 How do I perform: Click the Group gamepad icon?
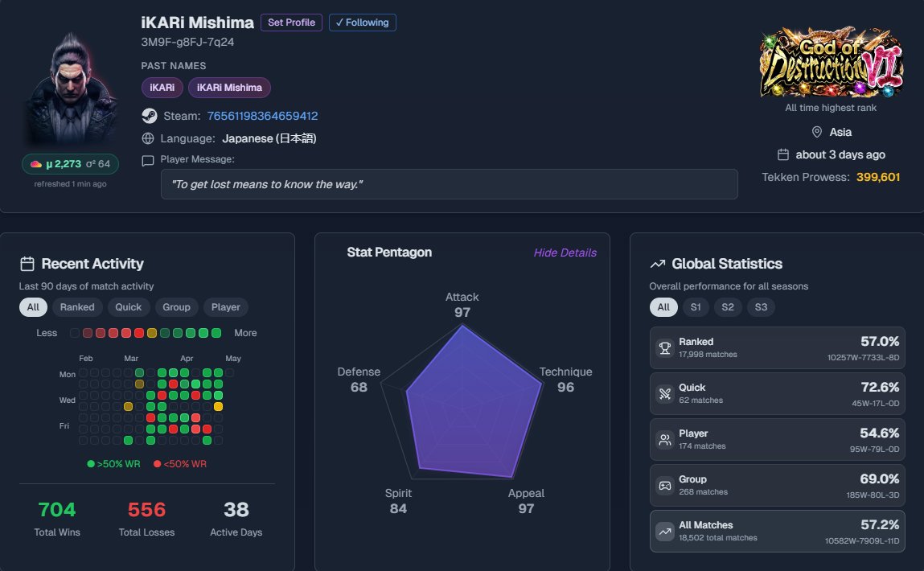click(x=665, y=486)
